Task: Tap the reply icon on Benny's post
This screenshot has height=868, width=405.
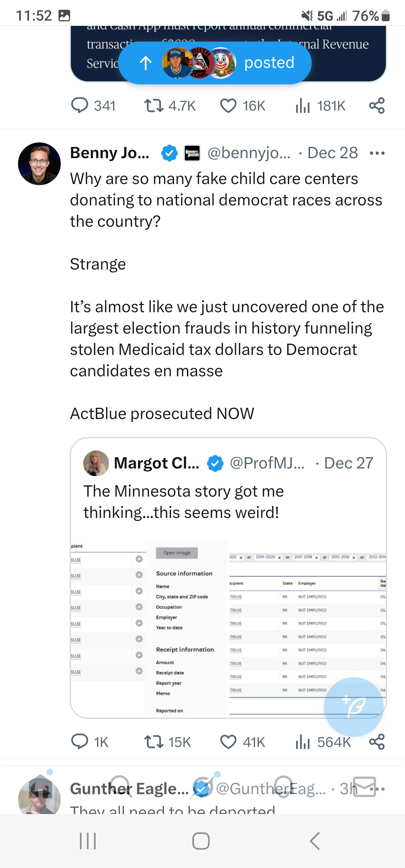Action: pyautogui.click(x=79, y=742)
